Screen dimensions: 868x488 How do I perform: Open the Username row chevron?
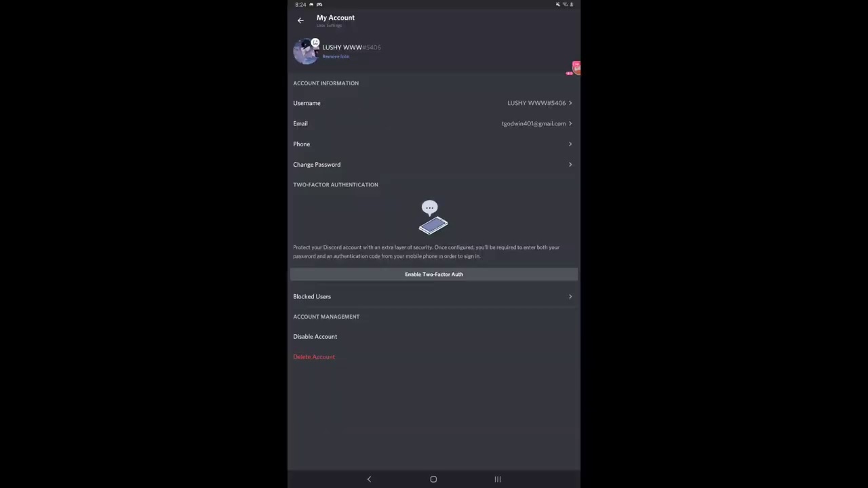[570, 103]
